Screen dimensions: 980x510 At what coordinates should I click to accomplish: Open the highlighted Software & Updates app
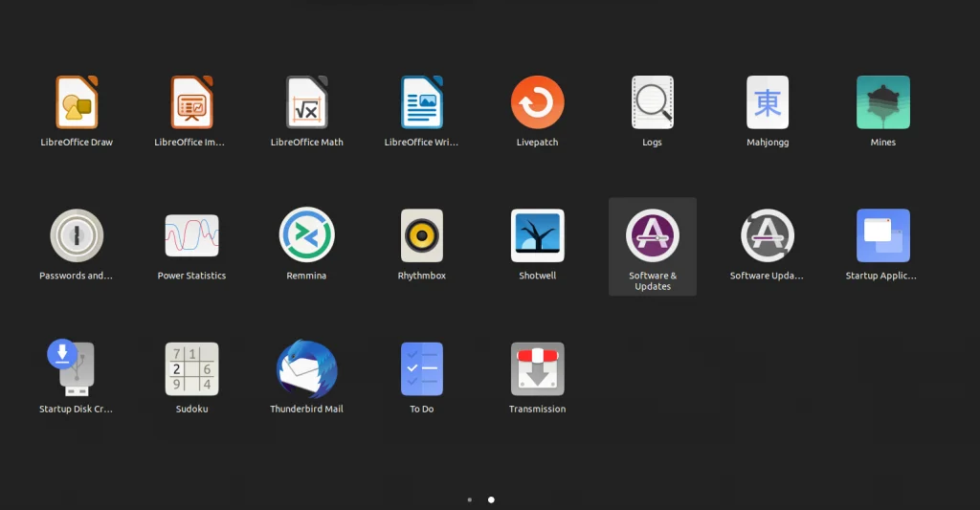click(653, 246)
